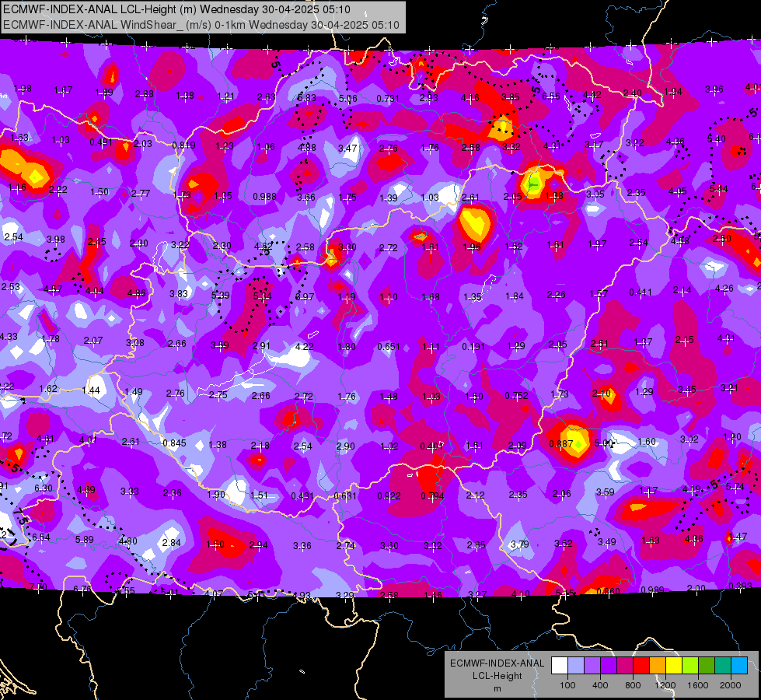Click the wind shear value 5.06
Image resolution: width=761 pixels, height=700 pixels.
point(348,98)
